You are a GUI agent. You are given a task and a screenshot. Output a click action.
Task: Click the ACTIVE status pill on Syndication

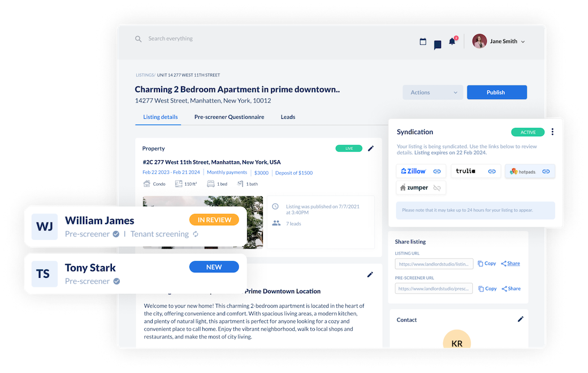[x=528, y=131]
